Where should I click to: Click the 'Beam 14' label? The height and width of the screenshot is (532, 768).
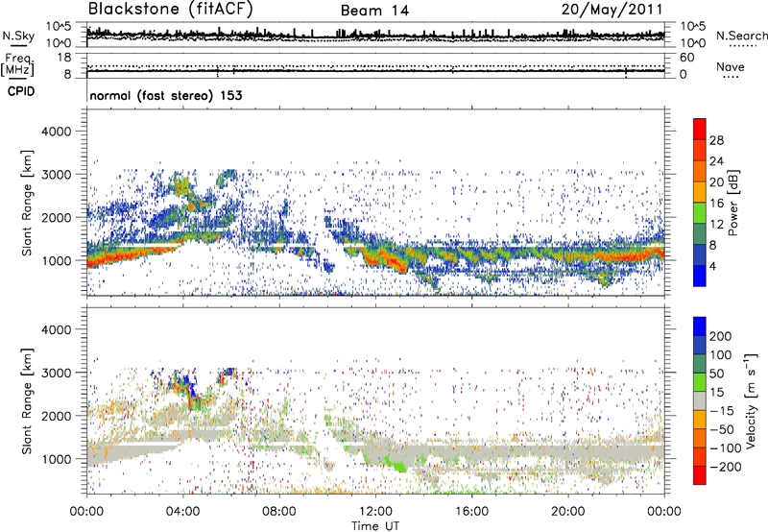click(x=374, y=11)
